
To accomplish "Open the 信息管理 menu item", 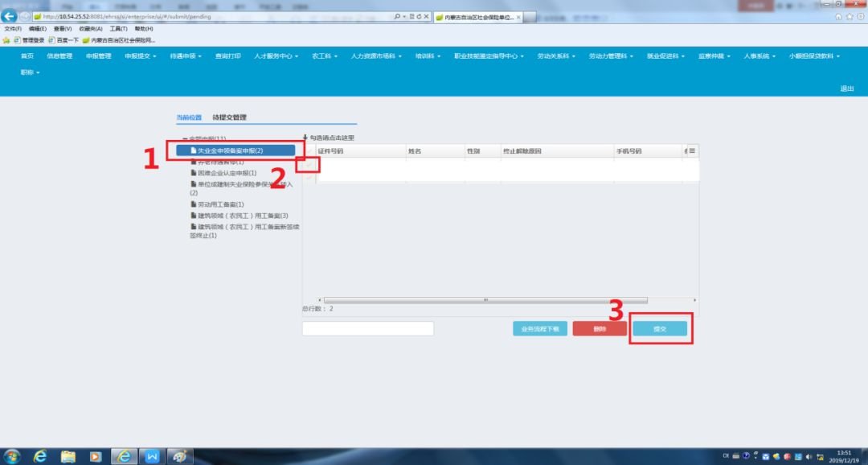I will pyautogui.click(x=59, y=56).
